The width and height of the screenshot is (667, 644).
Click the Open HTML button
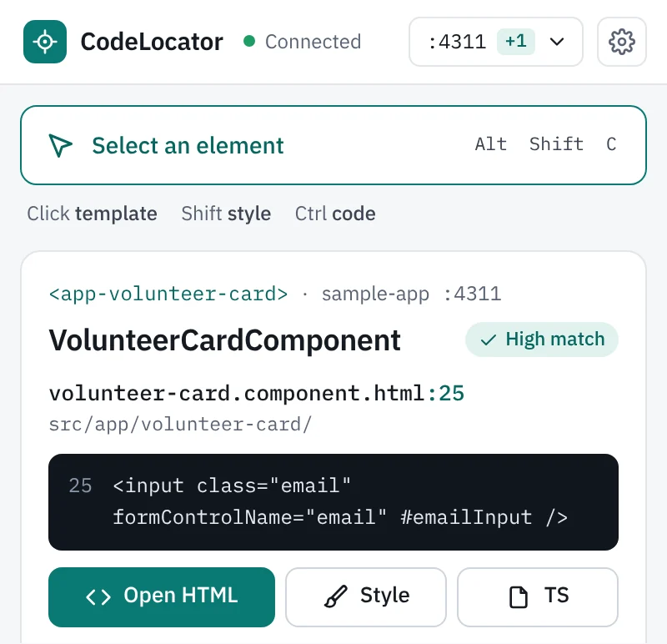coord(162,596)
